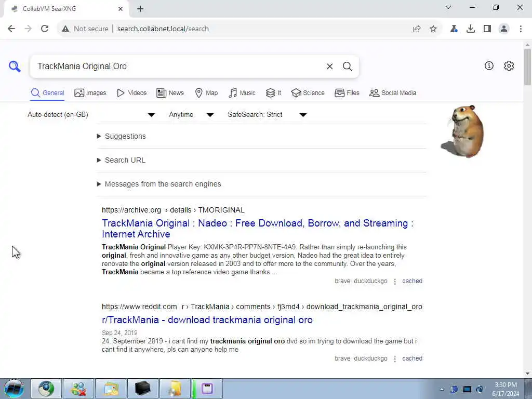Switch to Social Media category

coord(393,93)
